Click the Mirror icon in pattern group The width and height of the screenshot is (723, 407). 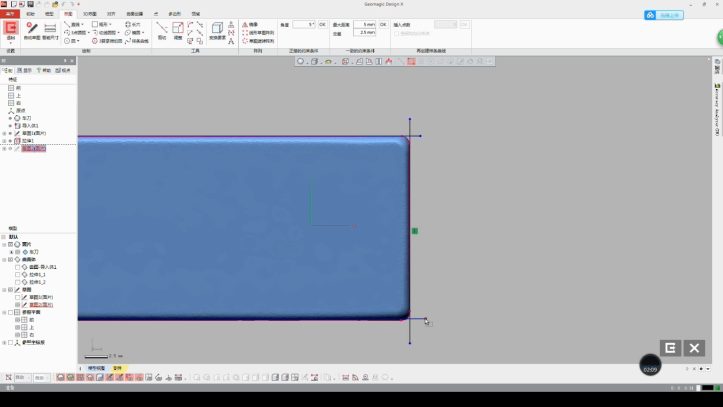pos(246,24)
